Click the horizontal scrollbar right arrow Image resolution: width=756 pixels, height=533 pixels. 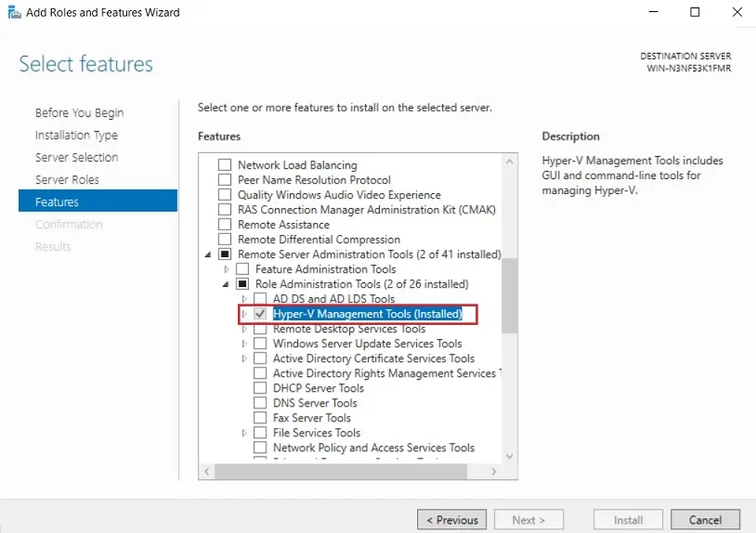[x=494, y=472]
